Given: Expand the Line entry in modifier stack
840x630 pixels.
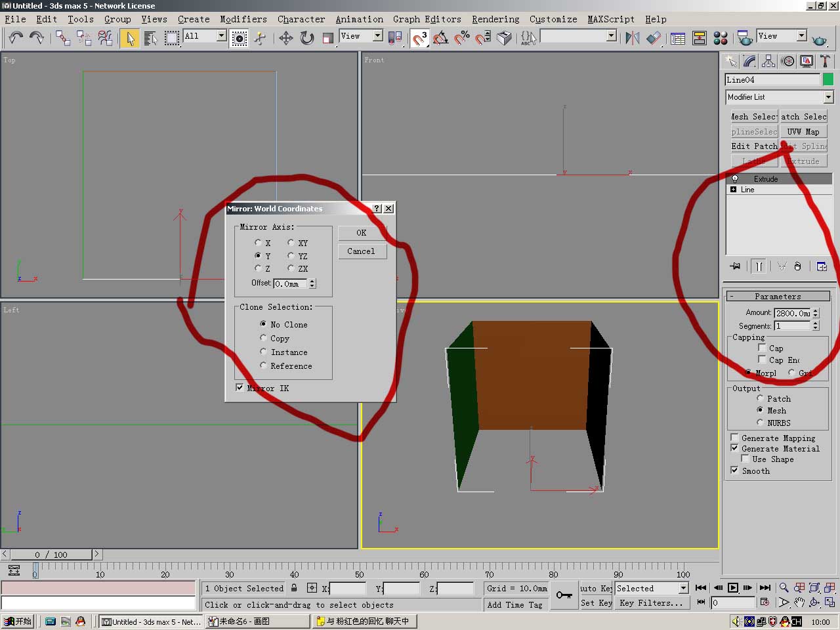Looking at the screenshot, I should click(733, 190).
